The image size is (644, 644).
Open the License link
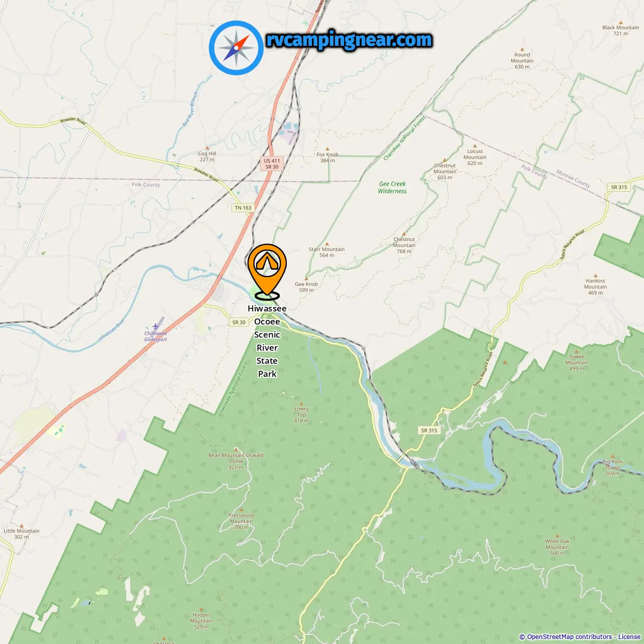[629, 637]
